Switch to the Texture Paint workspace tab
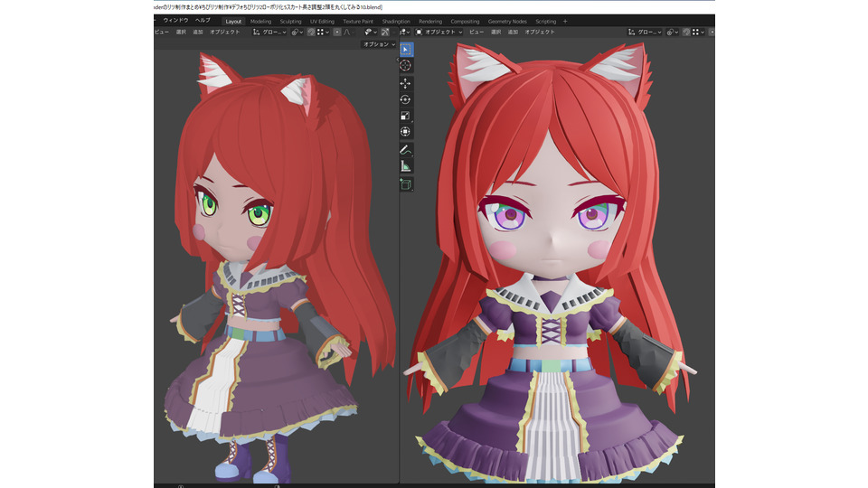The image size is (868, 488). coord(358,21)
